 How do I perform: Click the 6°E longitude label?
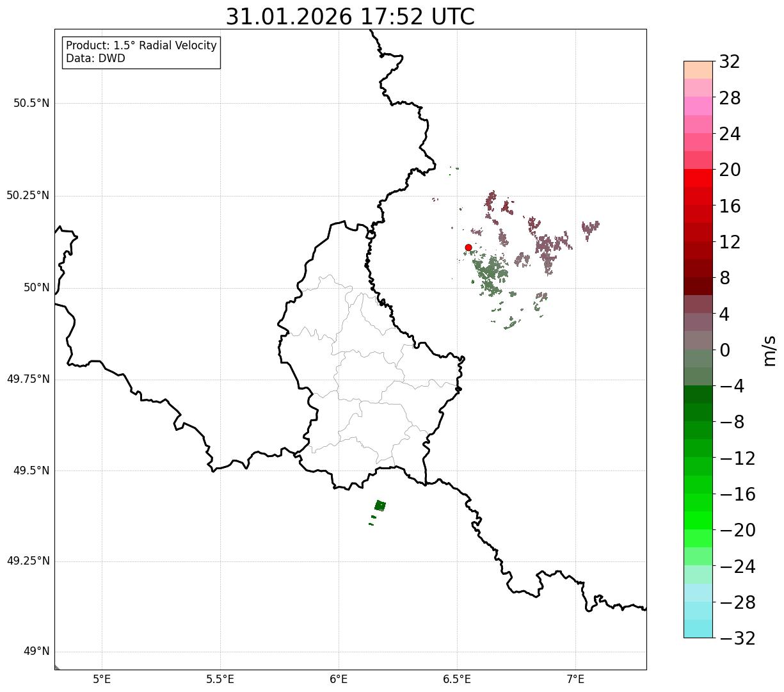point(339,679)
